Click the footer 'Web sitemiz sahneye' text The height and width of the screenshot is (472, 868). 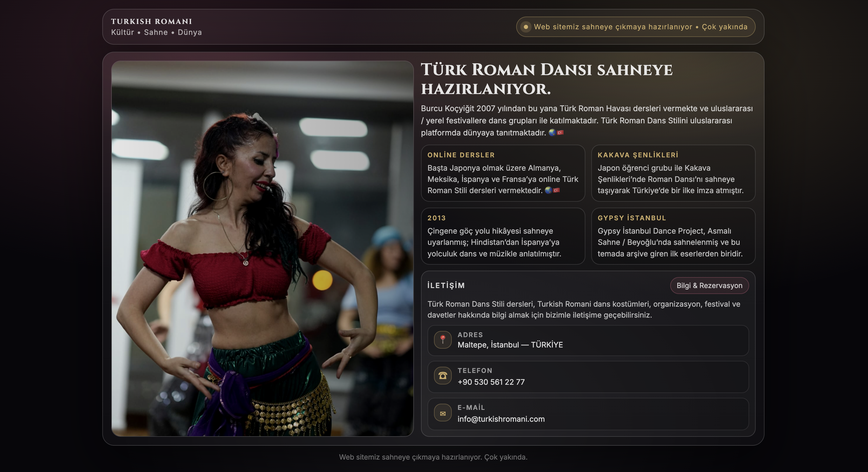click(x=433, y=457)
